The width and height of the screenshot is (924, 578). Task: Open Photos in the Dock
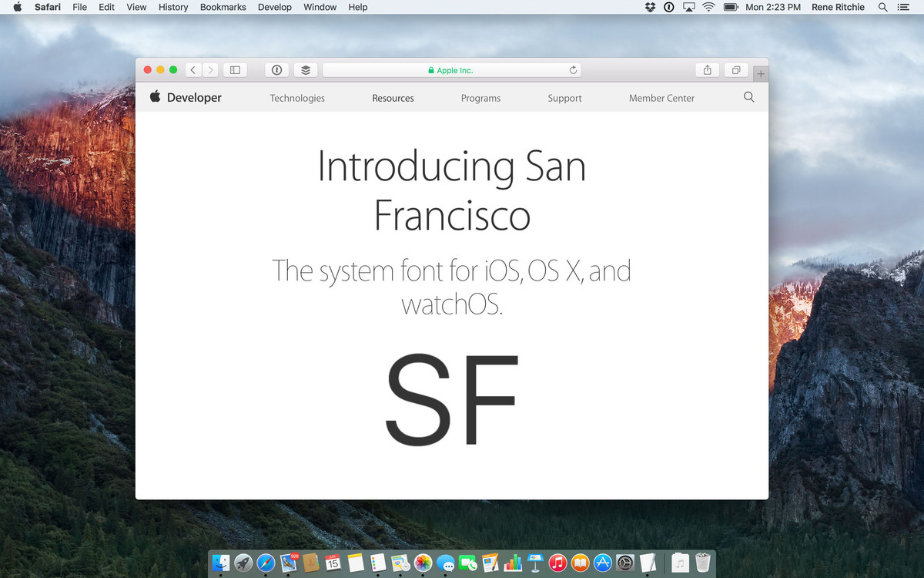pos(423,563)
